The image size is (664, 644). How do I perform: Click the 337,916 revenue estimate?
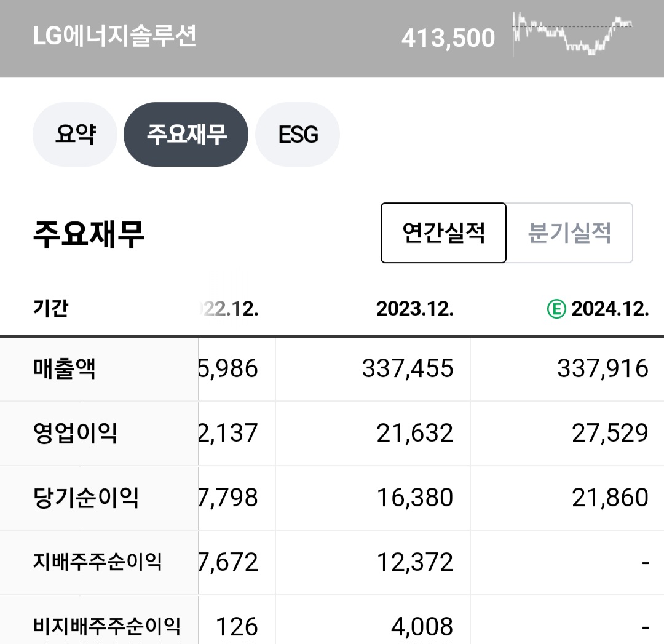(603, 368)
